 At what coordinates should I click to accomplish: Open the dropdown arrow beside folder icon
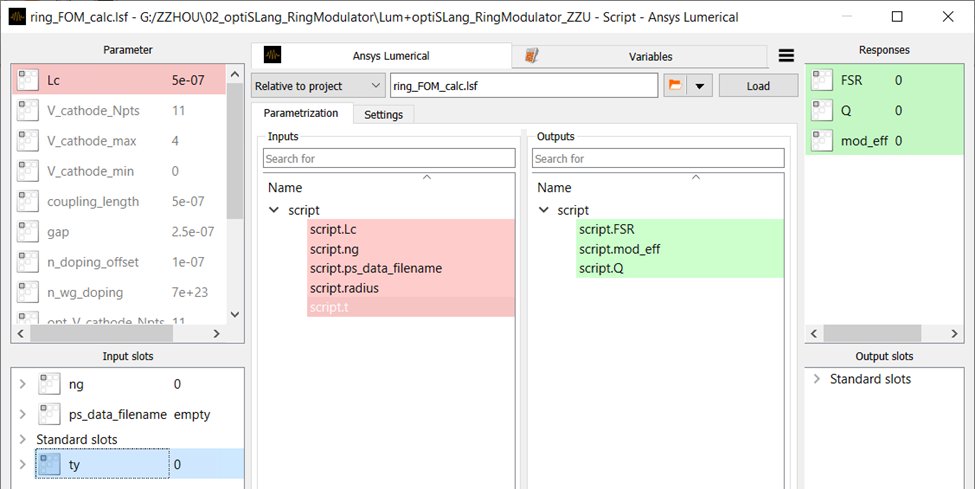click(x=700, y=86)
